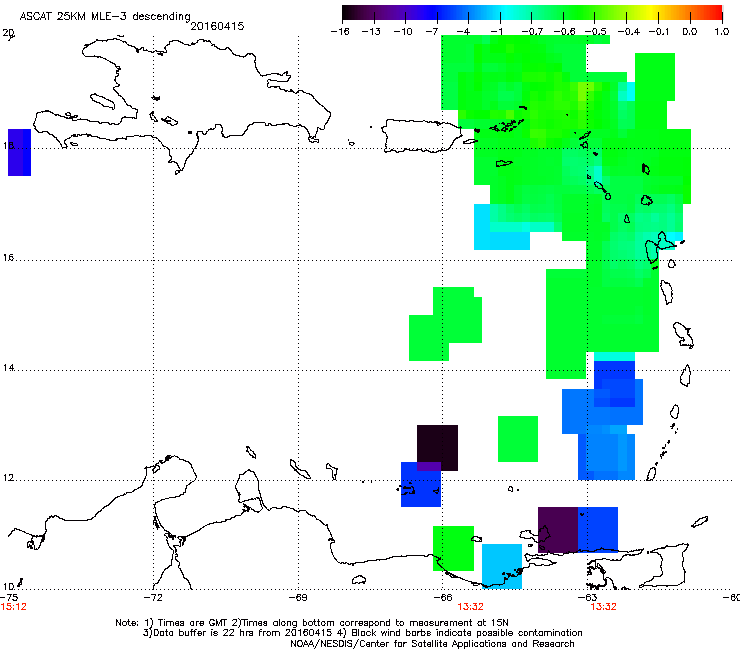Click the latitude label 14
Image resolution: width=740 pixels, height=650 pixels.
(9, 368)
